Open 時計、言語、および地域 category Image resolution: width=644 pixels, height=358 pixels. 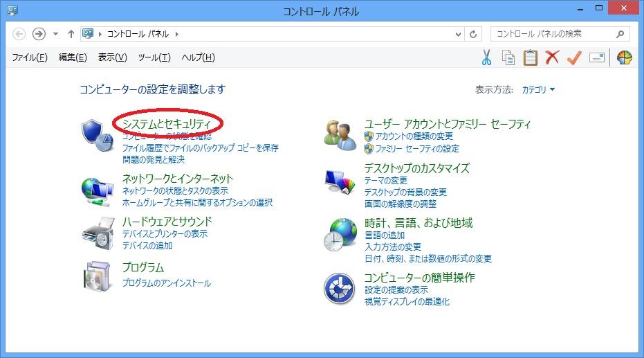point(418,223)
